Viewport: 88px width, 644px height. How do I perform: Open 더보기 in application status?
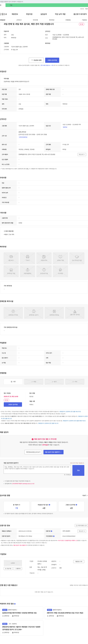(85, 495)
